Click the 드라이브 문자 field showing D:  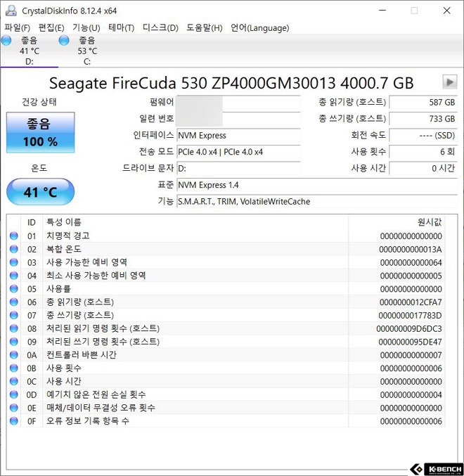[x=238, y=168]
